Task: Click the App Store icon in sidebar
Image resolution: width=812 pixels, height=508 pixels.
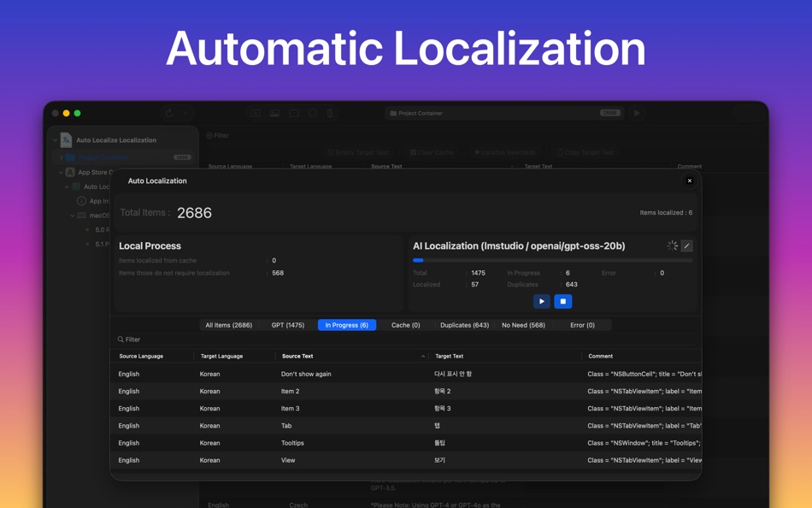Action: coord(70,172)
